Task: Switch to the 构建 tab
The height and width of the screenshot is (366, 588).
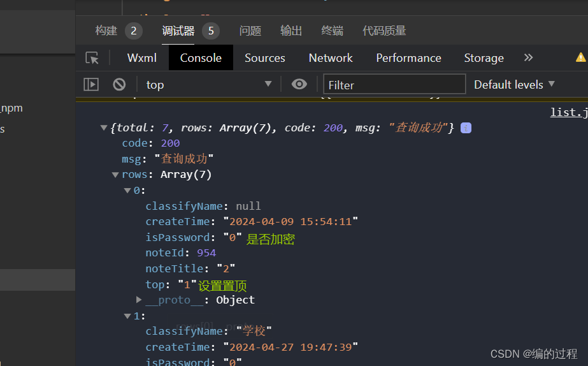Action: [x=106, y=31]
